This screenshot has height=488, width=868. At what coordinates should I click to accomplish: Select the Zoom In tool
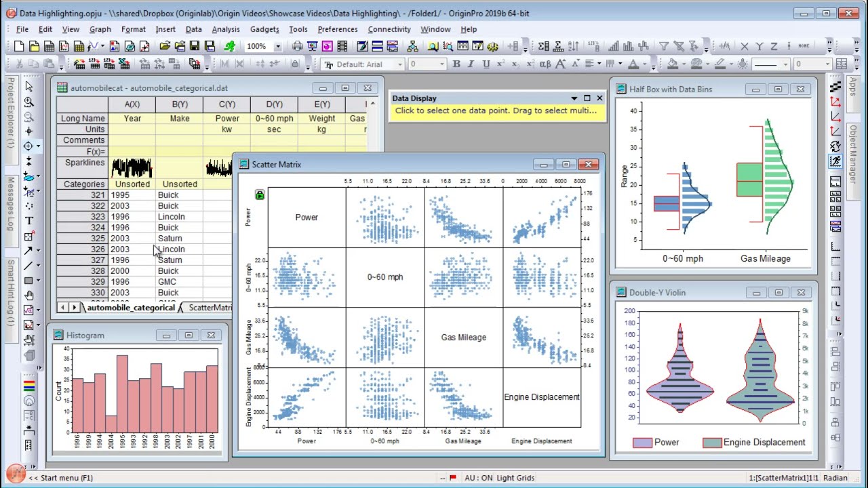coord(28,102)
